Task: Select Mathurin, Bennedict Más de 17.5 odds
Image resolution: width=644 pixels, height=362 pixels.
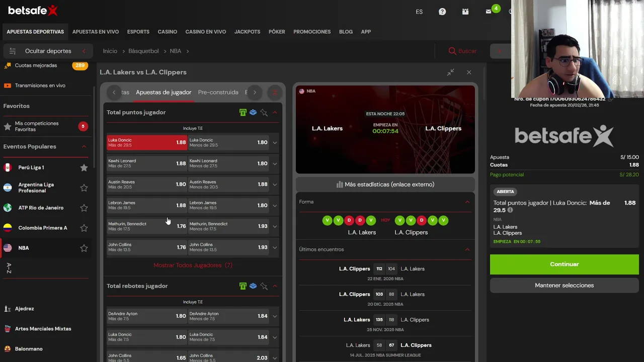Action: (x=147, y=226)
